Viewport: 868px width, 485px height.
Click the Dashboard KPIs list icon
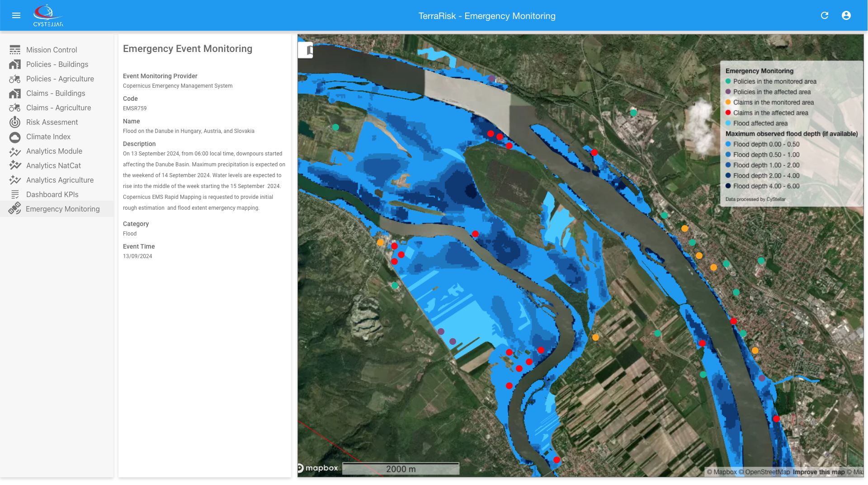15,194
